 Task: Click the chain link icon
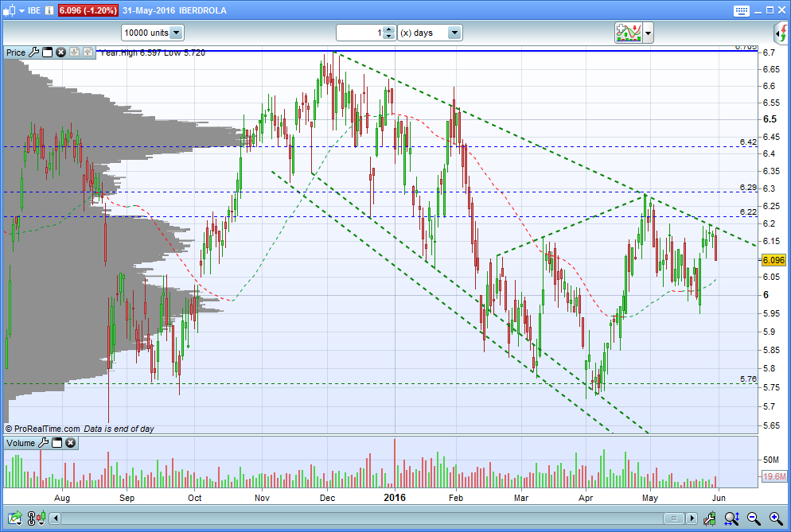tap(31, 518)
